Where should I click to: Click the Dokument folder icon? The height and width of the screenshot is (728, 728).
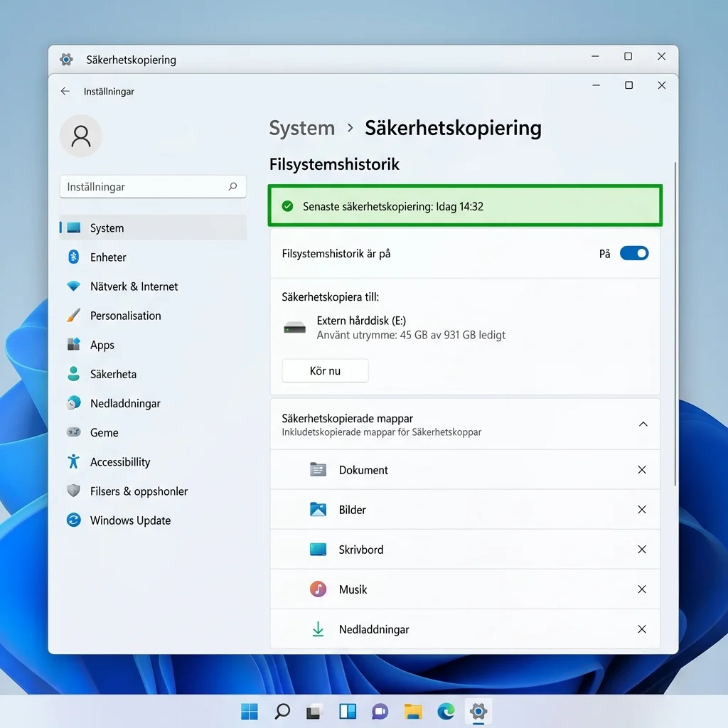tap(318, 469)
